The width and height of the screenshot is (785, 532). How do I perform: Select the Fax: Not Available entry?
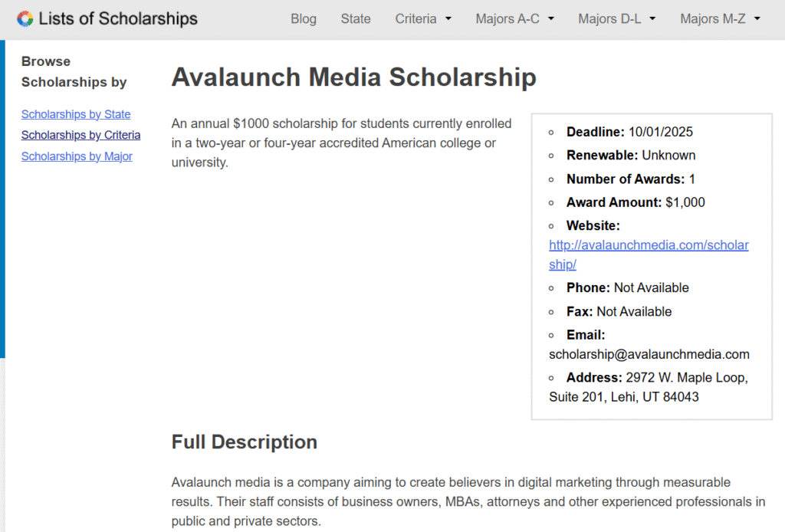coord(619,312)
